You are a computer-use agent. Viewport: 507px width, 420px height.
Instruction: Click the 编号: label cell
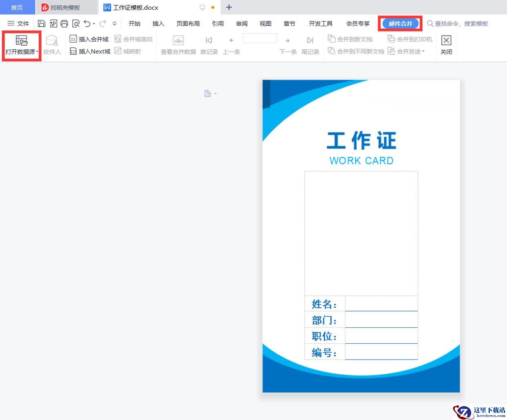(x=325, y=352)
